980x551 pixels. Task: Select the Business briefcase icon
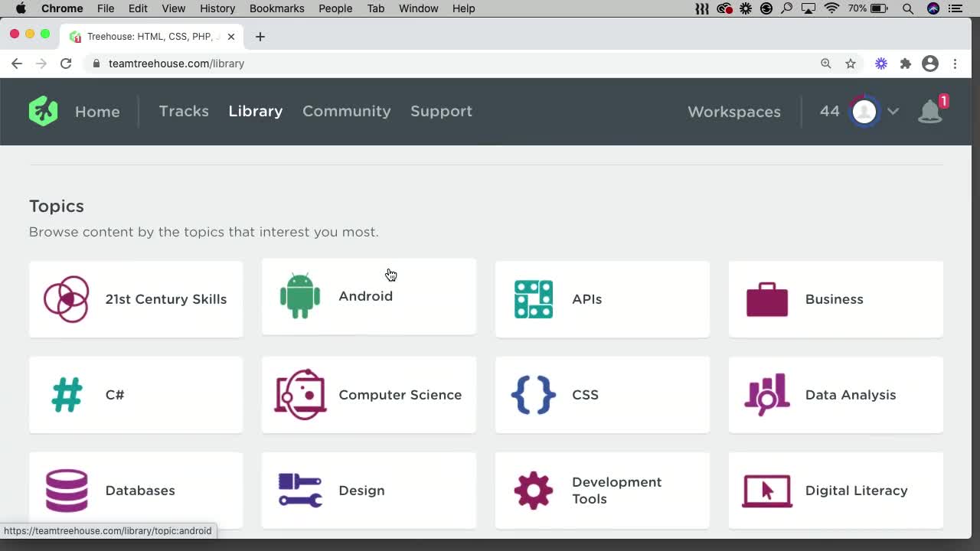pos(766,299)
